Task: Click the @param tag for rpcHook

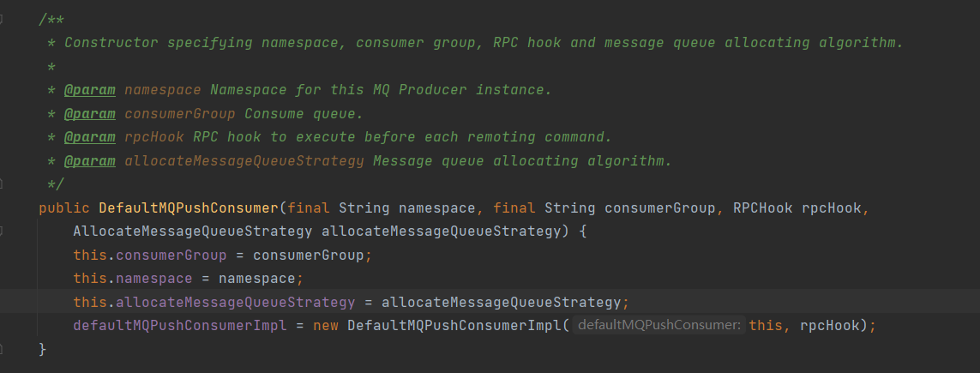Action: tap(90, 137)
